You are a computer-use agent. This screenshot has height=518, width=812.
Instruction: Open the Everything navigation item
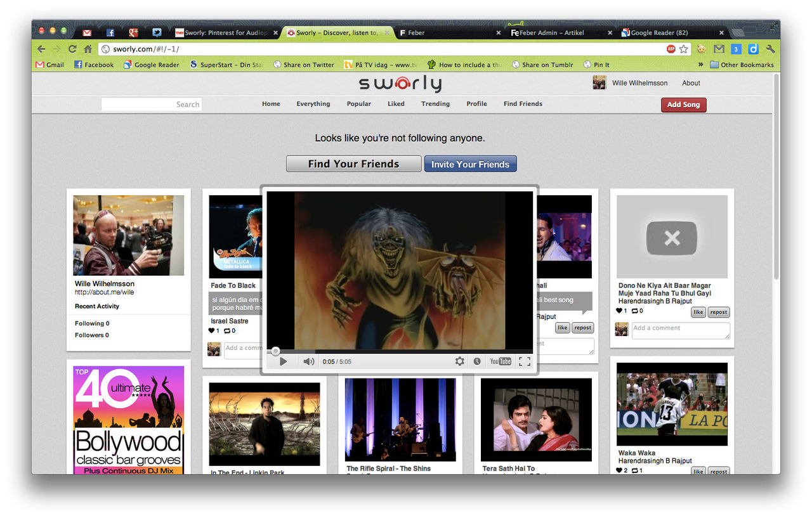(313, 104)
